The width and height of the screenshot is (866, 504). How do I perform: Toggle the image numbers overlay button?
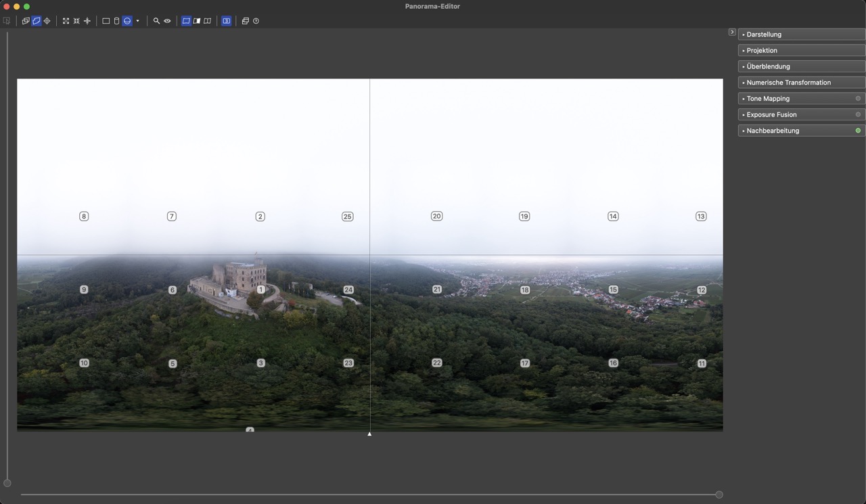(x=226, y=21)
